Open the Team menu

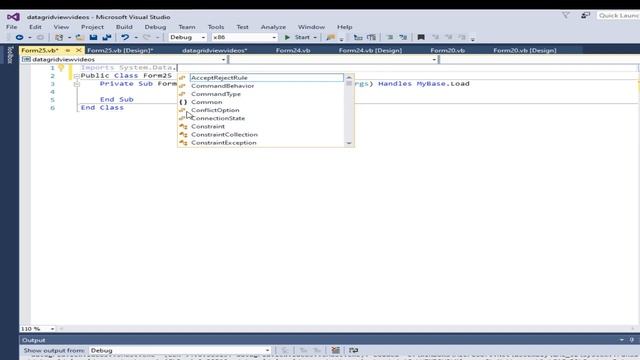coord(187,27)
